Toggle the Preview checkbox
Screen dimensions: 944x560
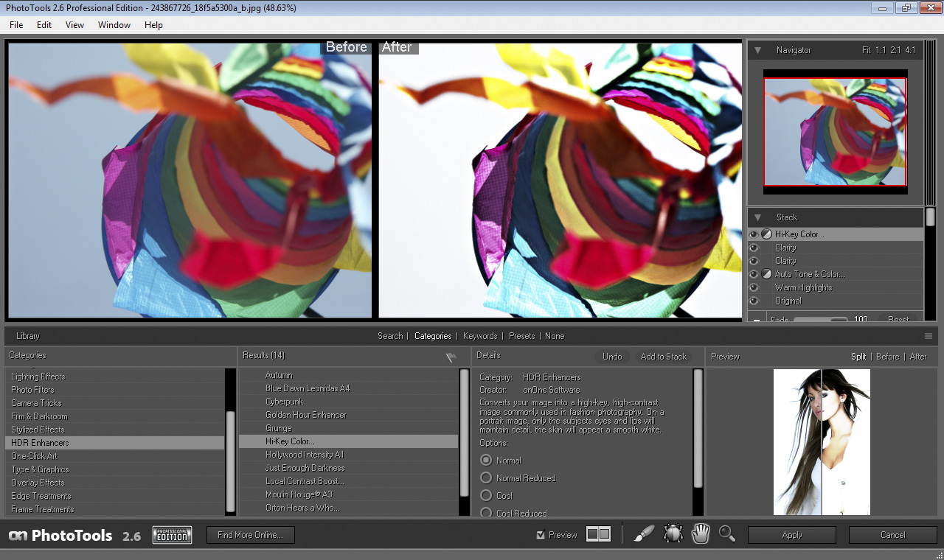[541, 535]
